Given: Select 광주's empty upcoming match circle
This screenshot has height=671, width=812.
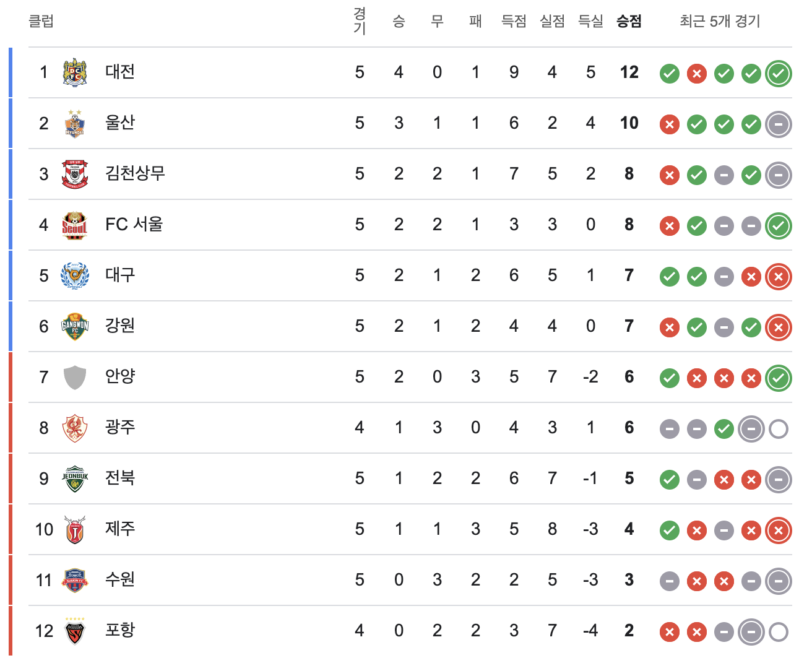Looking at the screenshot, I should pyautogui.click(x=779, y=428).
